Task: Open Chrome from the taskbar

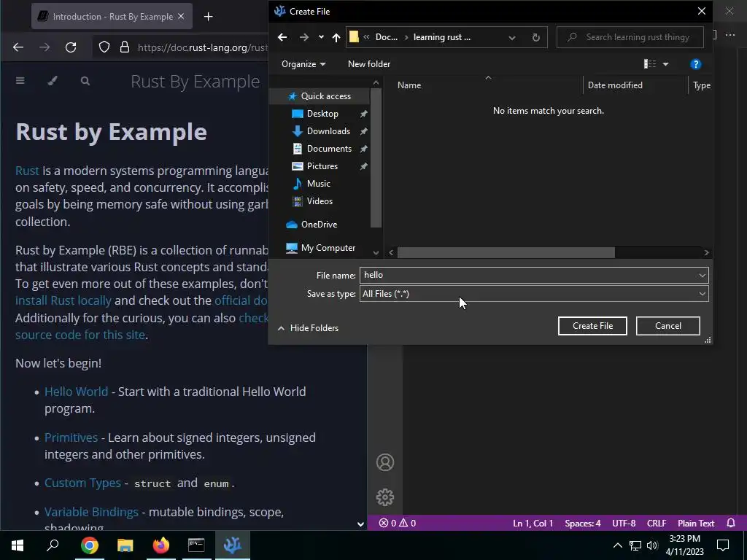Action: tap(89, 545)
